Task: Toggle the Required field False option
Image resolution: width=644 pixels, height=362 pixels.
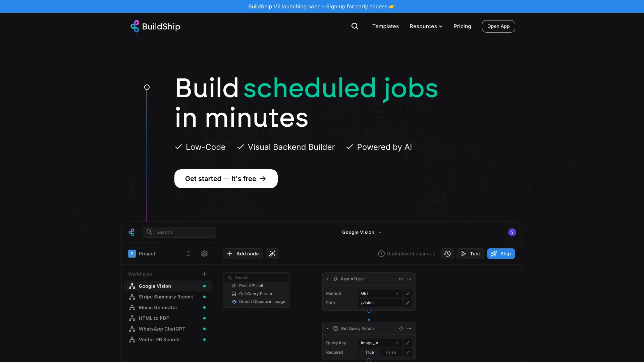Action: 390,352
